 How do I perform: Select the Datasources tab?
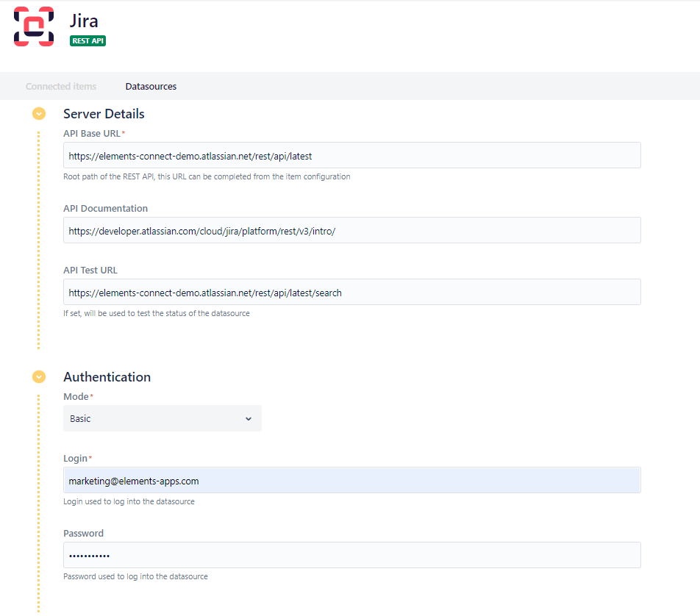[151, 86]
